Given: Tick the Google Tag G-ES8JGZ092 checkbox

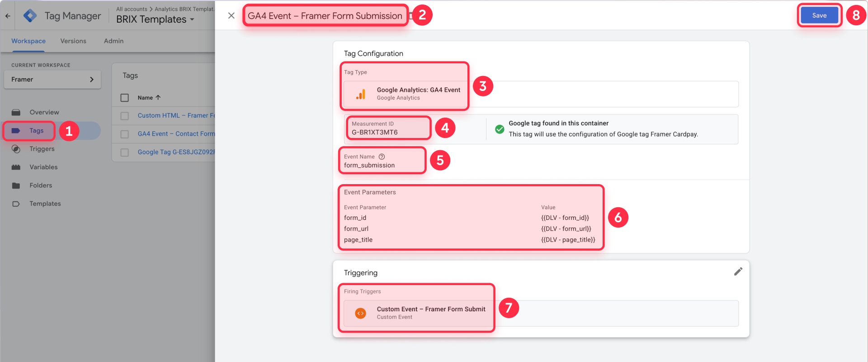Looking at the screenshot, I should pyautogui.click(x=125, y=152).
